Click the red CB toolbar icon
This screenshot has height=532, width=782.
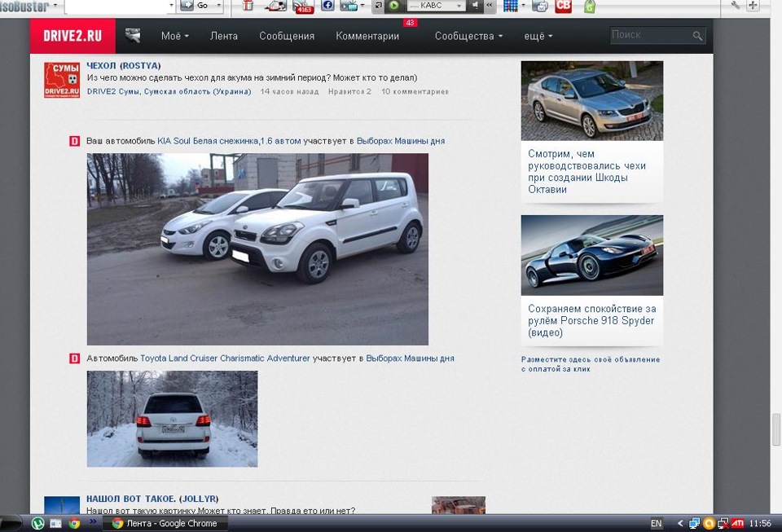(x=563, y=6)
